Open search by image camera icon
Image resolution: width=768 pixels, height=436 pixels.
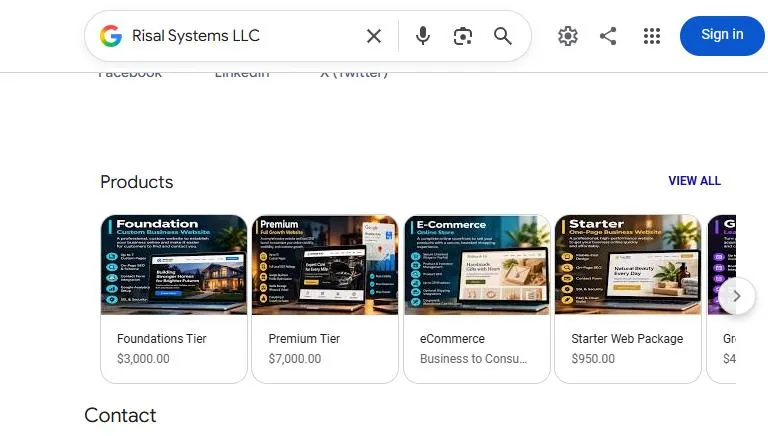[x=463, y=36]
